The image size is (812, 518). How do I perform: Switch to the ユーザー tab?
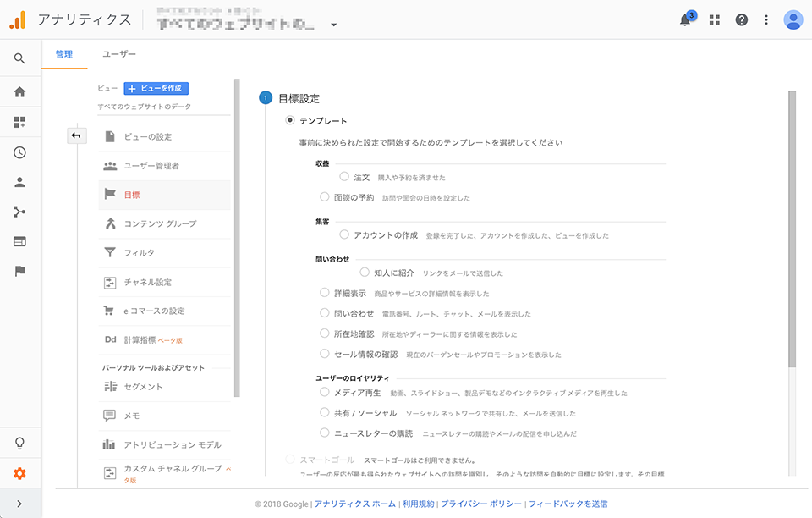(x=119, y=54)
